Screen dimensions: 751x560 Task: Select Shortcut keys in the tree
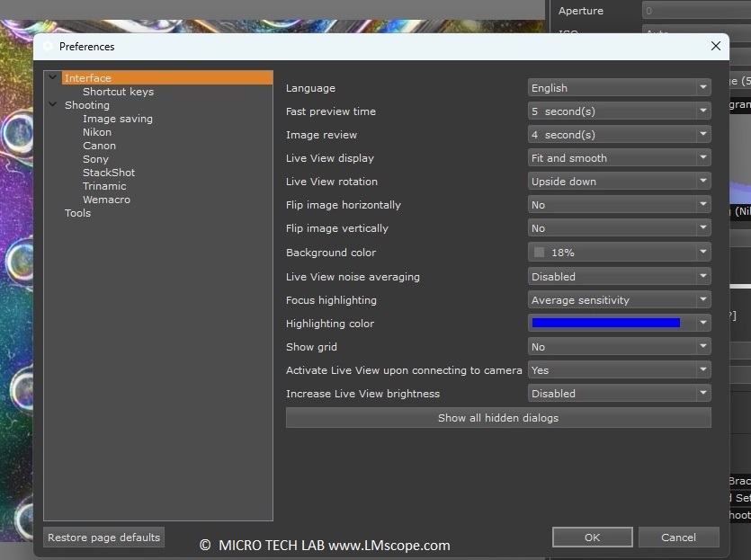click(118, 92)
